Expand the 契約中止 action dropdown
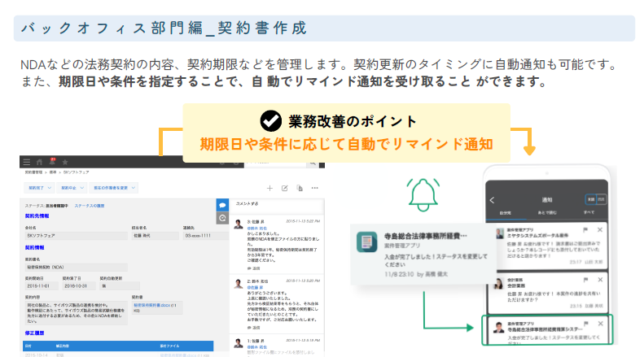The image size is (644, 357). tap(72, 188)
